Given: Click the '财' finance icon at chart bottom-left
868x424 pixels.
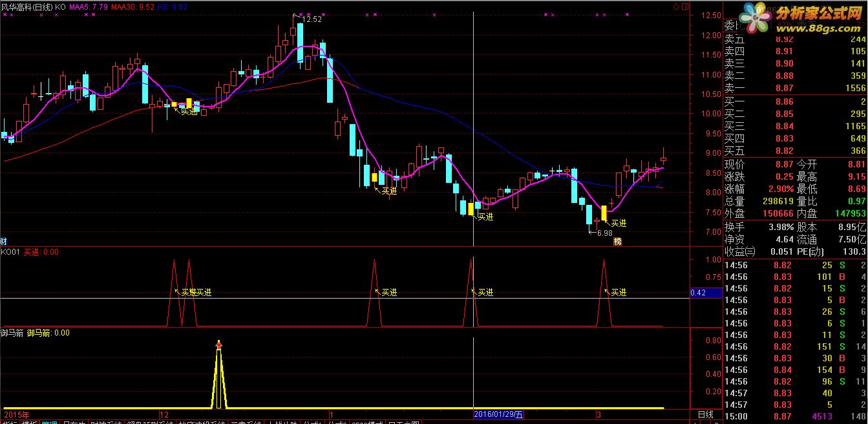Looking at the screenshot, I should (x=4, y=242).
